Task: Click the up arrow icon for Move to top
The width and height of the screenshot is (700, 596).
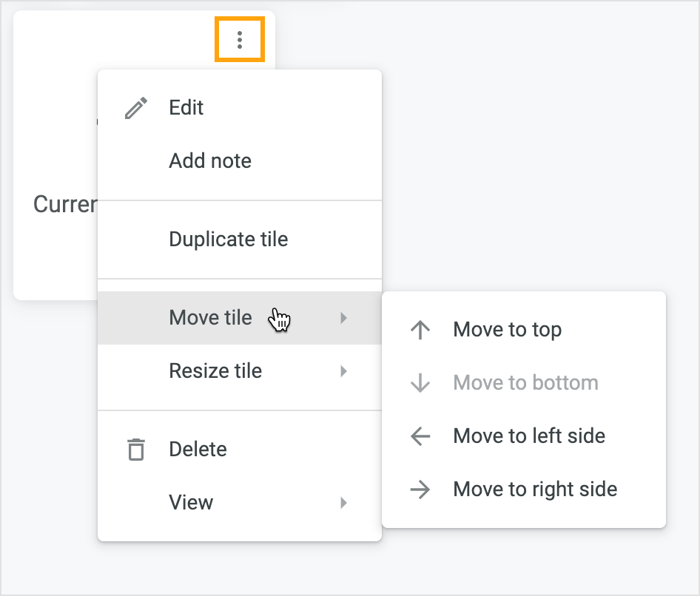Action: tap(420, 330)
